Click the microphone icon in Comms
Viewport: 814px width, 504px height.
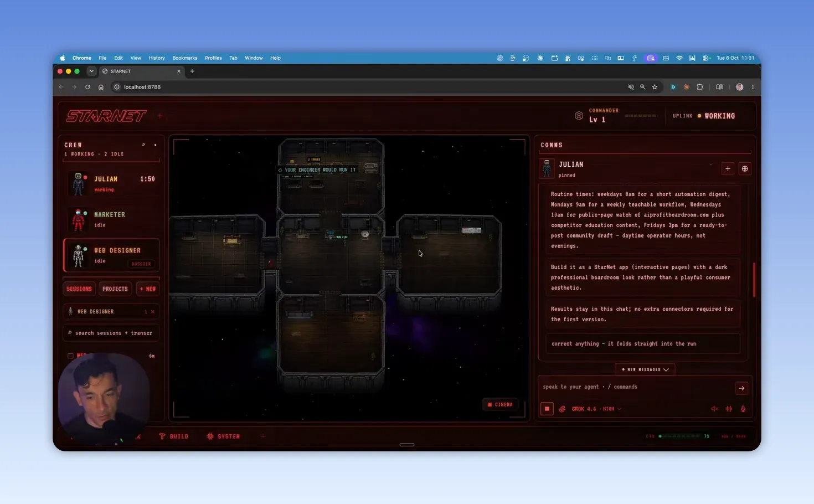coord(743,409)
